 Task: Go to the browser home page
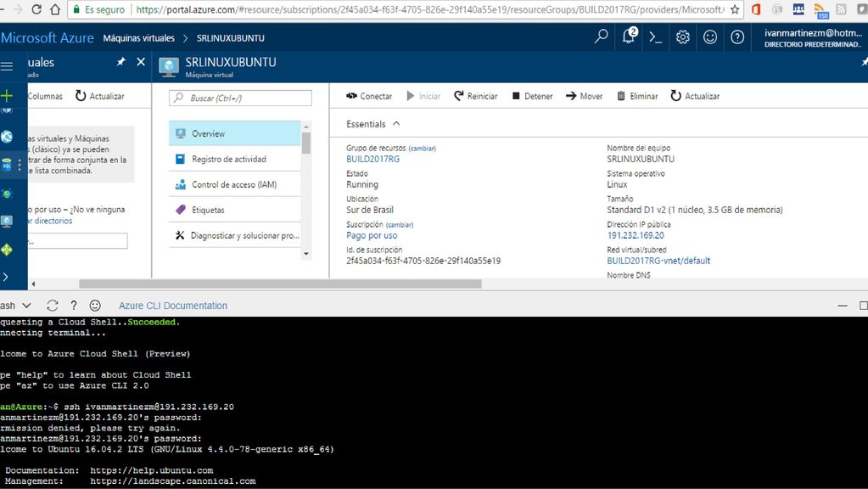pos(55,9)
